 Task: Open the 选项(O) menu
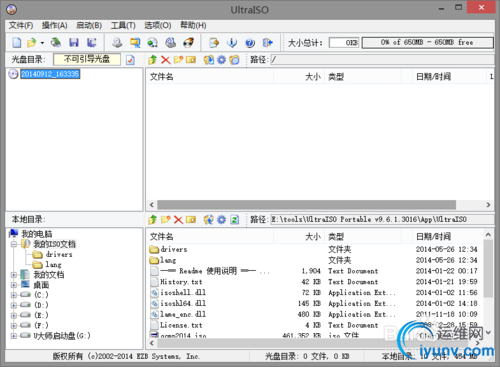pyautogui.click(x=158, y=25)
